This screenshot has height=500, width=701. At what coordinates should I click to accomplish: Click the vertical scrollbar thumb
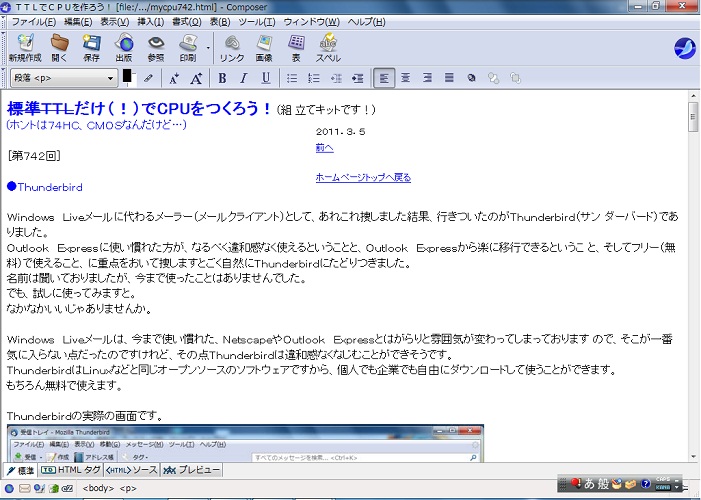(693, 117)
